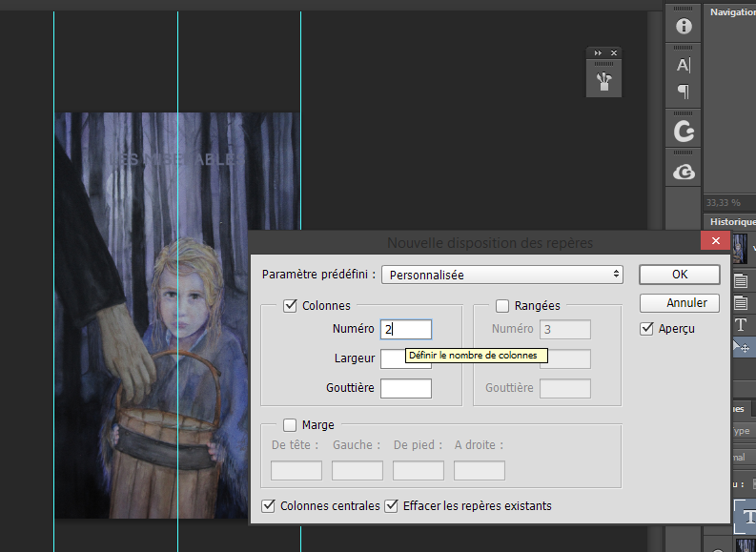756x552 pixels.
Task: Cancel dialog with Annuler button
Action: [680, 303]
